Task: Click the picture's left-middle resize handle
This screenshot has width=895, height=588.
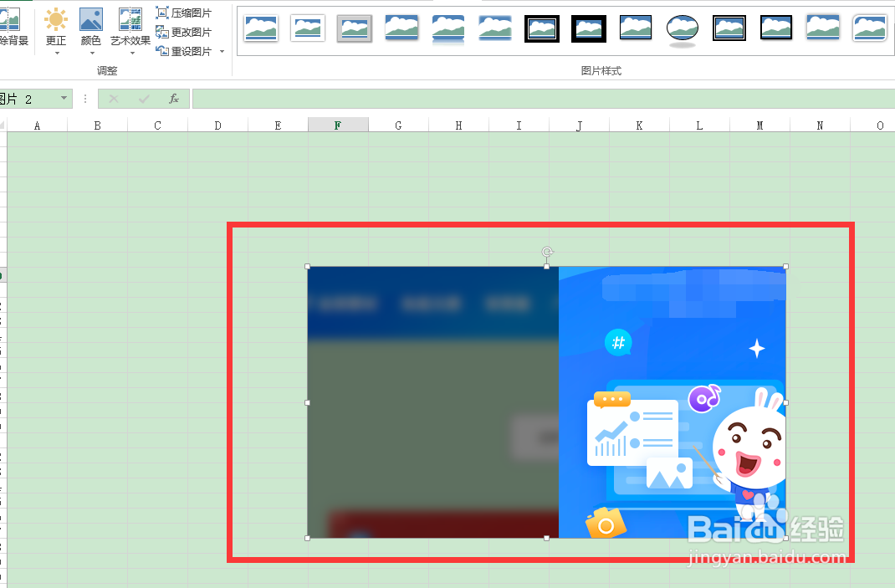Action: [x=308, y=402]
